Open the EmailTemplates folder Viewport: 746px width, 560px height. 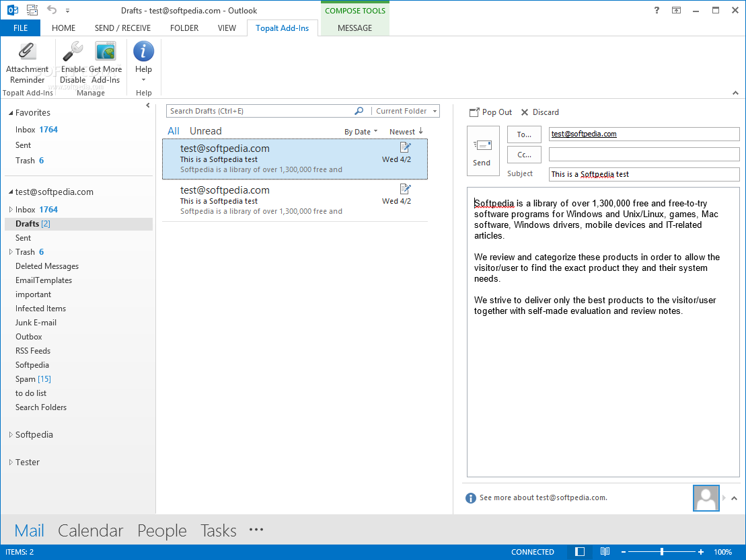tap(44, 280)
